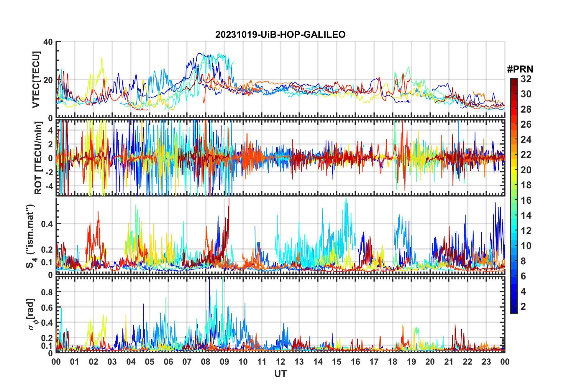Screen dimensions: 561x392
Task: Click colorbar tick label 12
Action: tap(526, 230)
